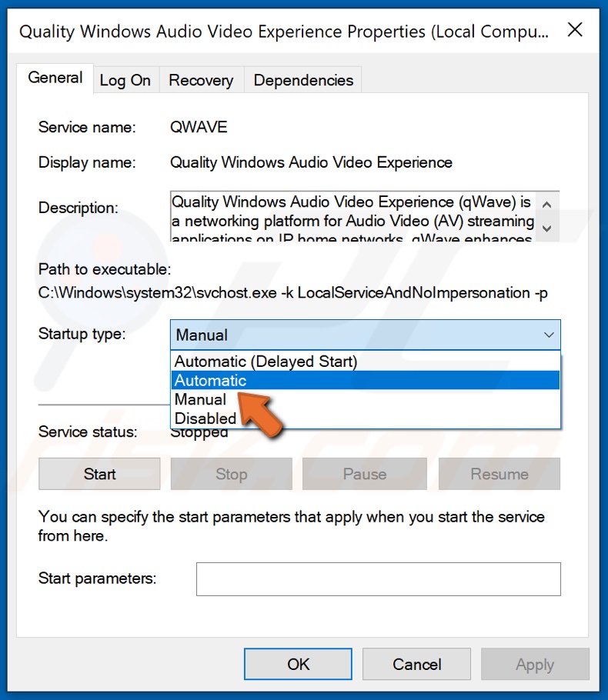Collapse the Startup type dropdown arrow
608x700 pixels.
pyautogui.click(x=549, y=335)
